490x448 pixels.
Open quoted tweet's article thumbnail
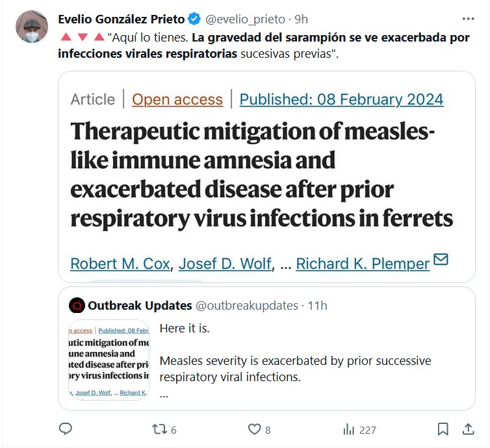(109, 359)
